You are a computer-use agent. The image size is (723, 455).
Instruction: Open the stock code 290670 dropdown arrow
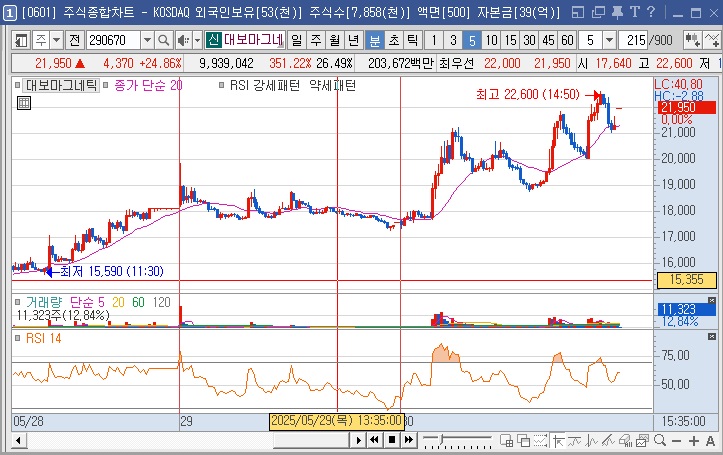coord(147,41)
